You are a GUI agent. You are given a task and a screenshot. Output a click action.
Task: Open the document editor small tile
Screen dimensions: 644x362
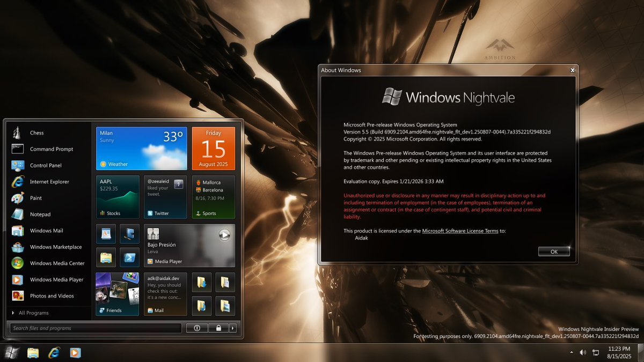[x=106, y=234]
